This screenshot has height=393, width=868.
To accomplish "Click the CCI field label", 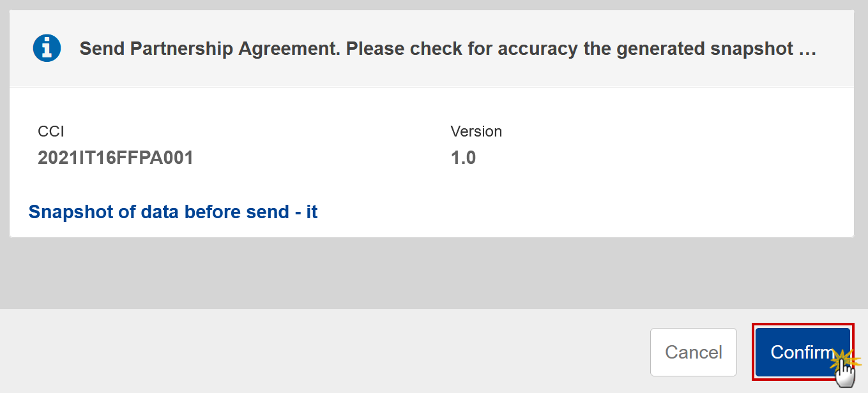I will click(x=51, y=131).
